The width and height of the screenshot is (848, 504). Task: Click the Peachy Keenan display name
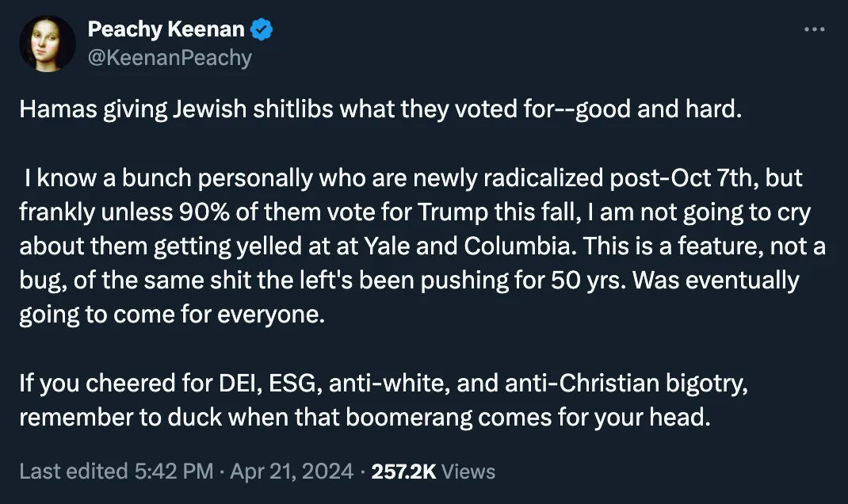pos(165,30)
